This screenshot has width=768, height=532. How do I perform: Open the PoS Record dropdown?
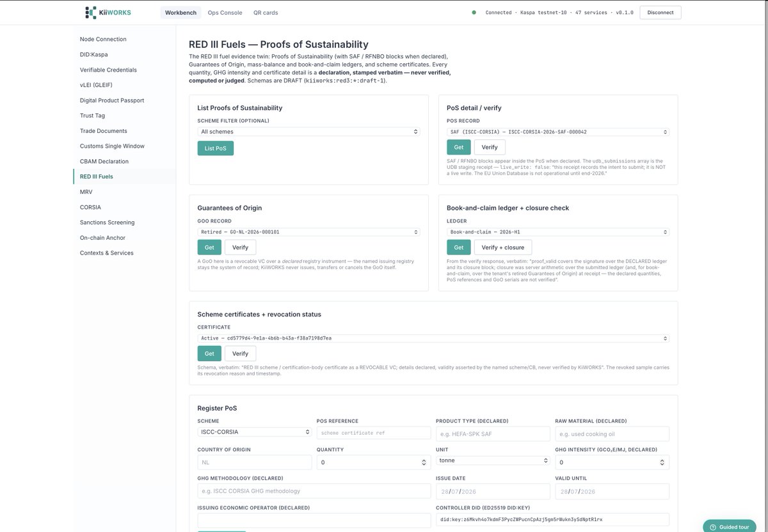[558, 132]
